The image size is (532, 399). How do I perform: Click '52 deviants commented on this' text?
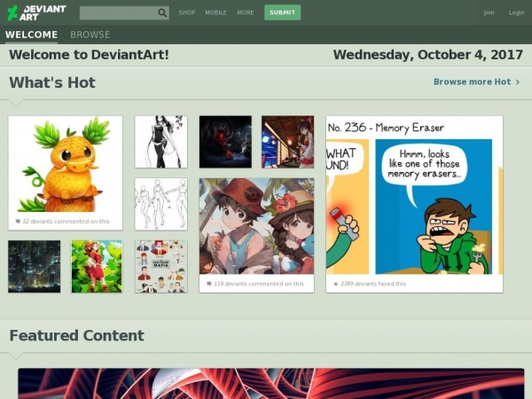tap(66, 221)
